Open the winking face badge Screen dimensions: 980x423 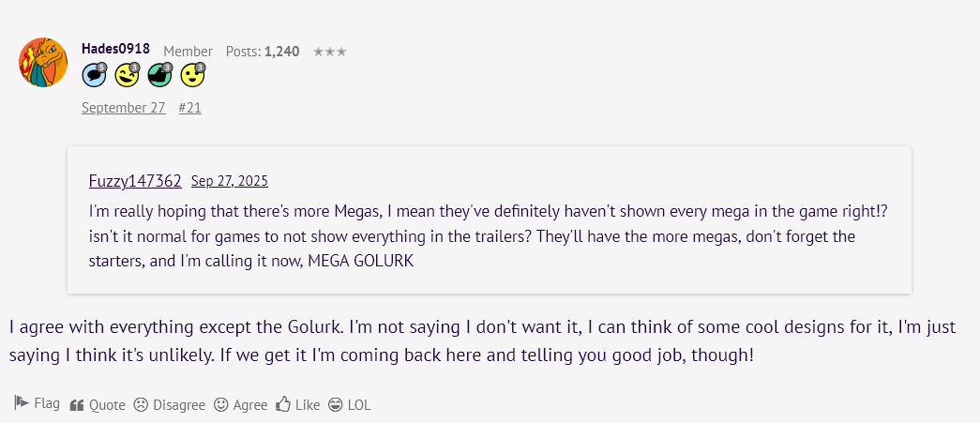click(127, 75)
